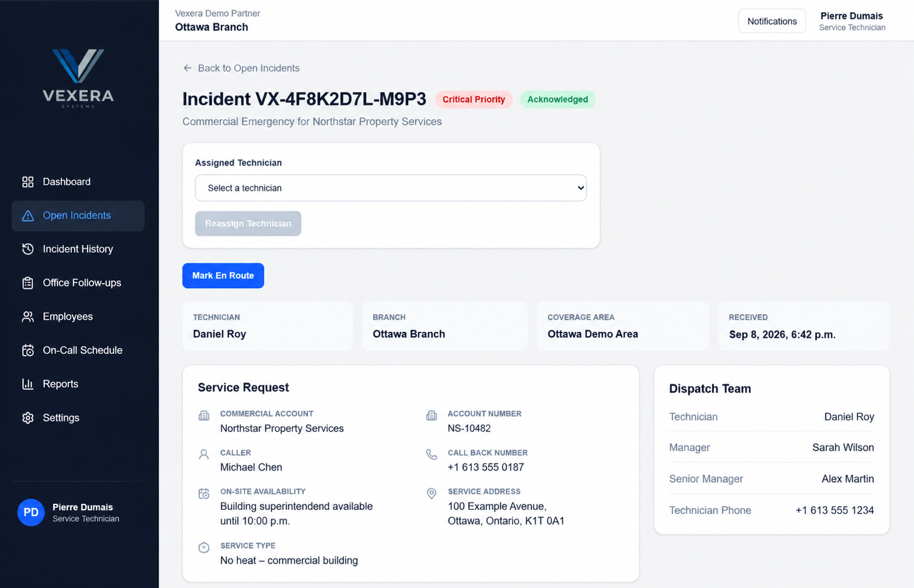Click the call back number +1 613 555 0187
Image resolution: width=914 pixels, height=588 pixels.
pyautogui.click(x=486, y=468)
